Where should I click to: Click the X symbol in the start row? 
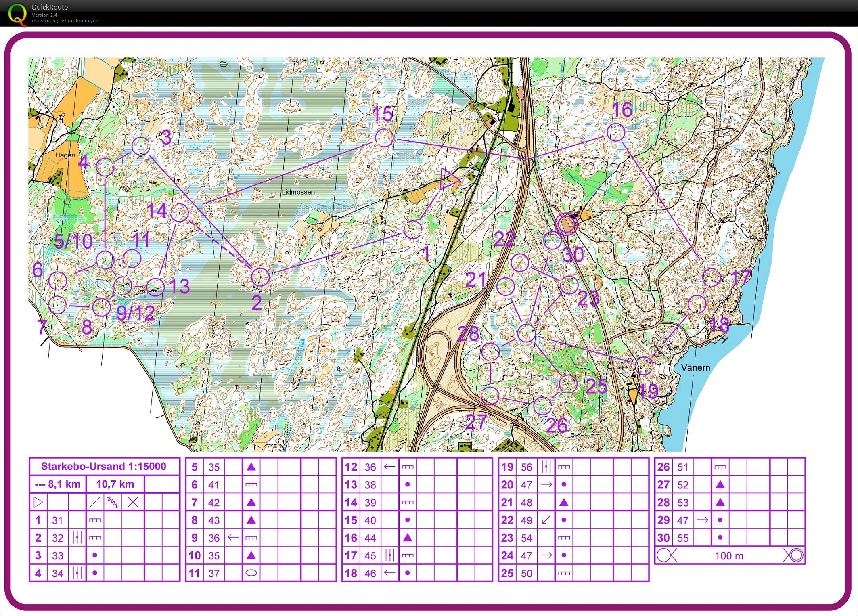point(133,502)
